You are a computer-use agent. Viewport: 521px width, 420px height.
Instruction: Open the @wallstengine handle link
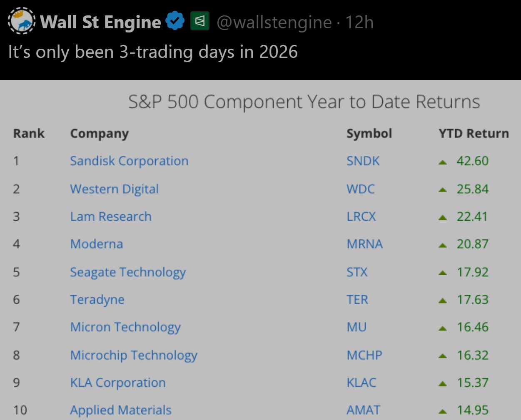click(x=274, y=22)
